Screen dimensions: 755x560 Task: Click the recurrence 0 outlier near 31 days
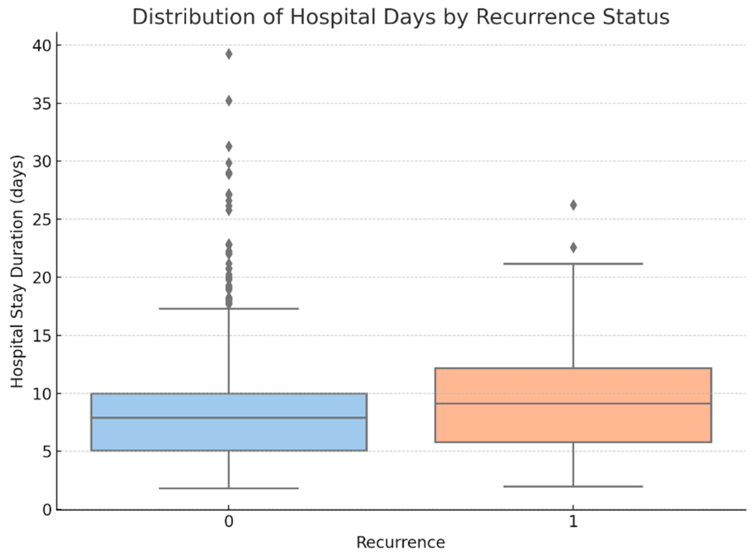pyautogui.click(x=229, y=146)
